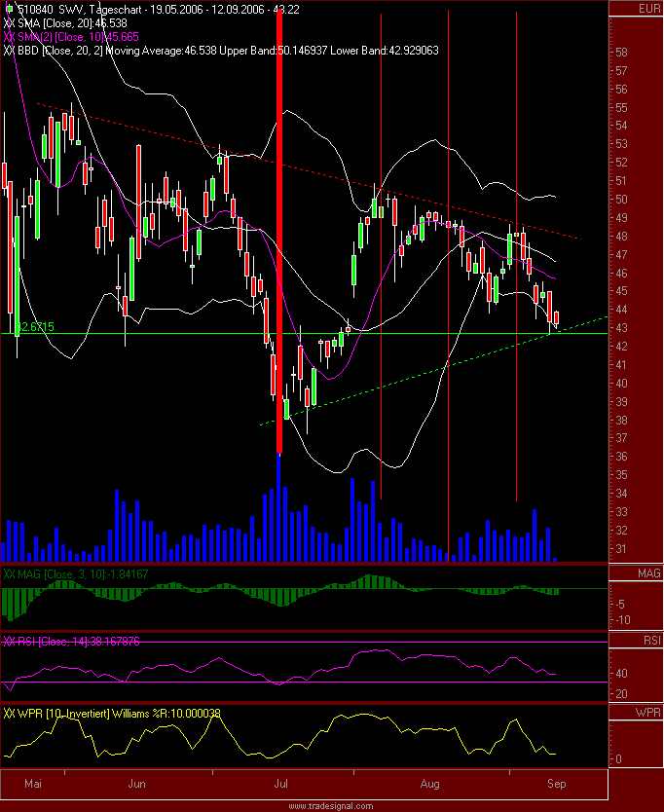Click the 'Aug' month label on time axis
The height and width of the screenshot is (812, 664).
430,784
